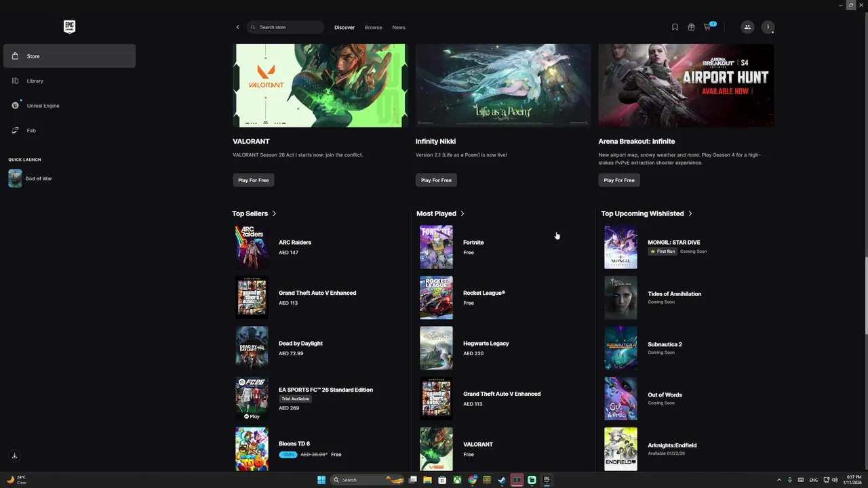
Task: Click the First Run badge on MONGIL
Action: [x=663, y=251]
